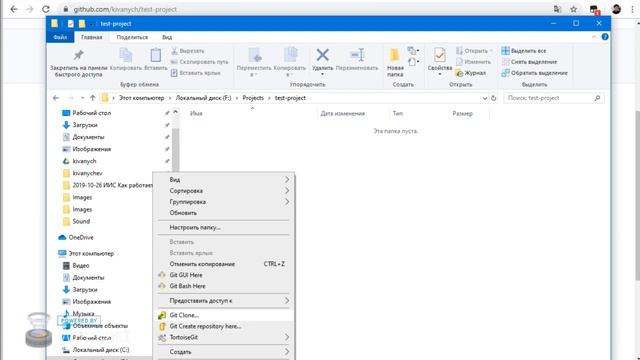640x360 pixels.
Task: Click Вставить ярлык in ribbon
Action: click(196, 73)
